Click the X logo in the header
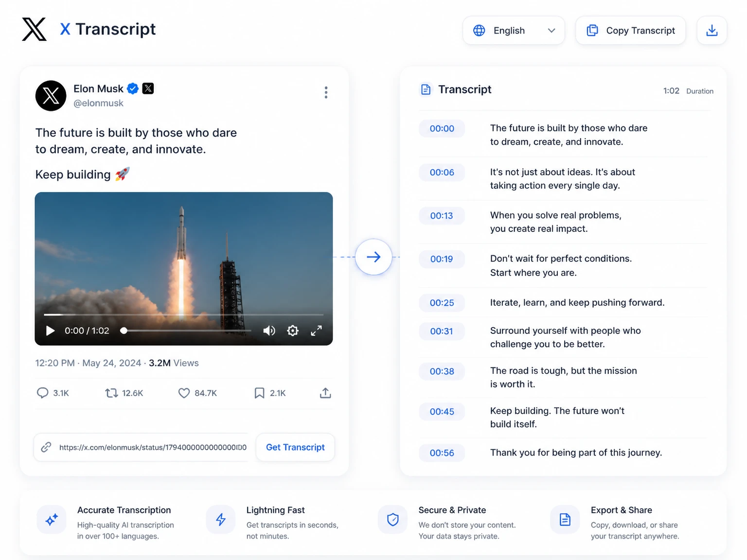 pyautogui.click(x=34, y=29)
